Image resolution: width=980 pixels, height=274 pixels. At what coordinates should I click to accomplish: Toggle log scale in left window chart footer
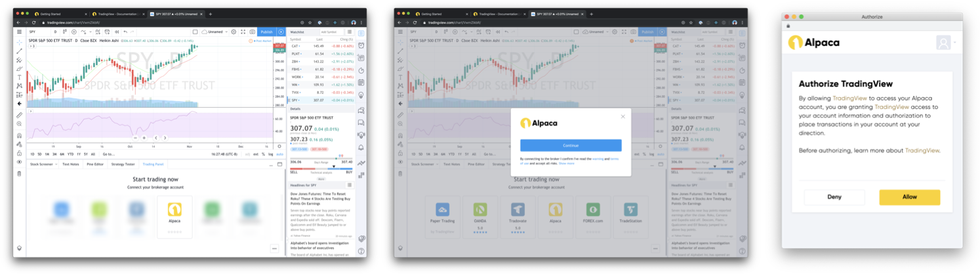pyautogui.click(x=271, y=154)
